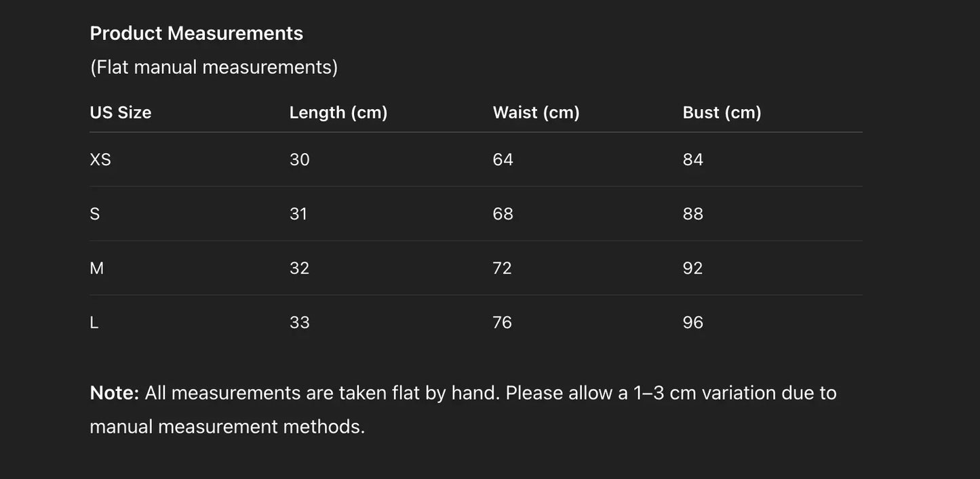
Task: Click the M waist value 72
Action: [x=502, y=268]
